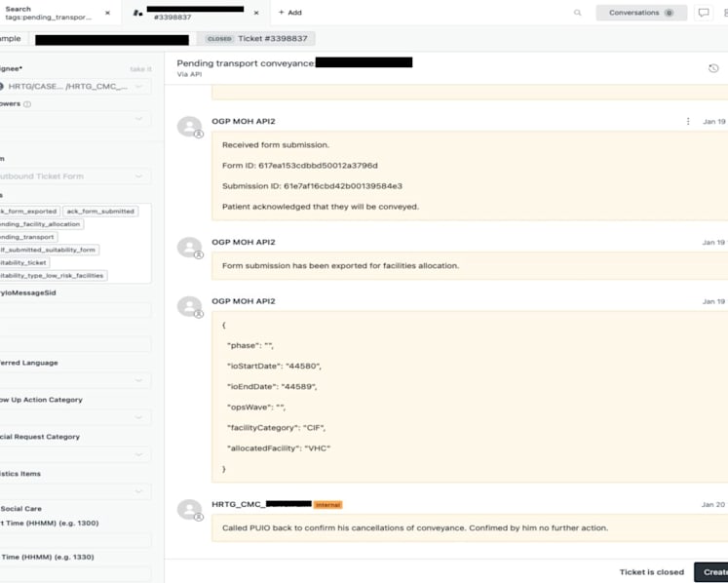Click the HRTG_CMC commenter avatar
The width and height of the screenshot is (728, 583).
189,510
